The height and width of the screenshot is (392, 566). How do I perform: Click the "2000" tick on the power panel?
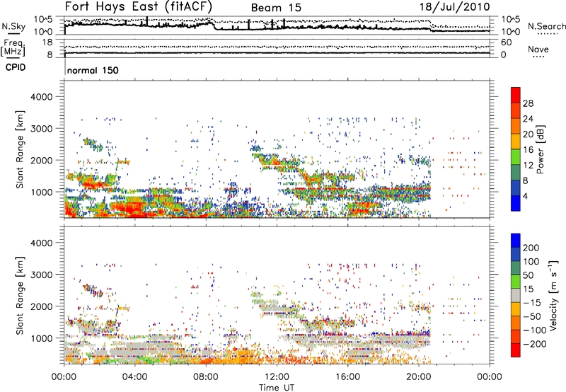coord(42,160)
